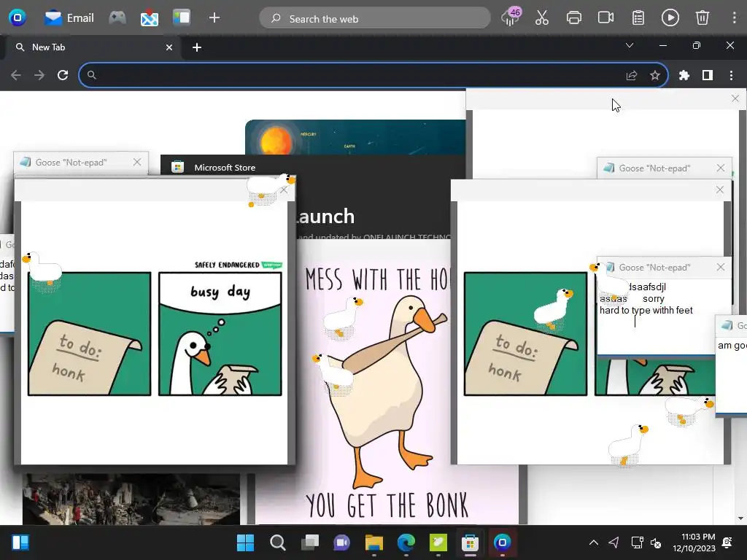Open the green window panel icon
This screenshot has width=747, height=560.
[182, 18]
